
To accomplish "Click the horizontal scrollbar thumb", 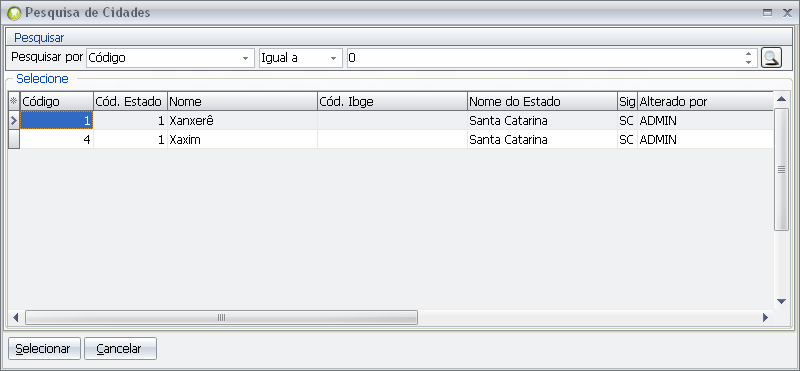I will (x=221, y=317).
